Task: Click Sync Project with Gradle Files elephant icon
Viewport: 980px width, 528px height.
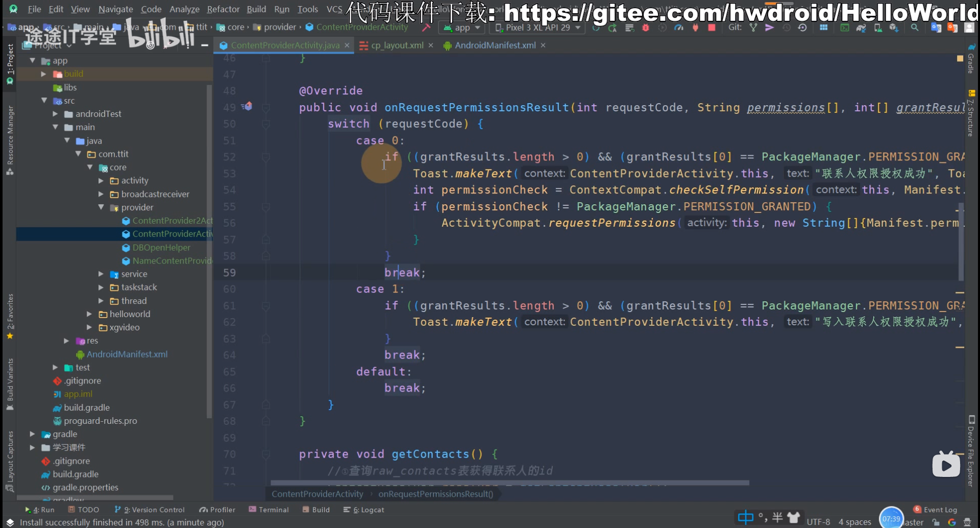Action: [x=861, y=28]
